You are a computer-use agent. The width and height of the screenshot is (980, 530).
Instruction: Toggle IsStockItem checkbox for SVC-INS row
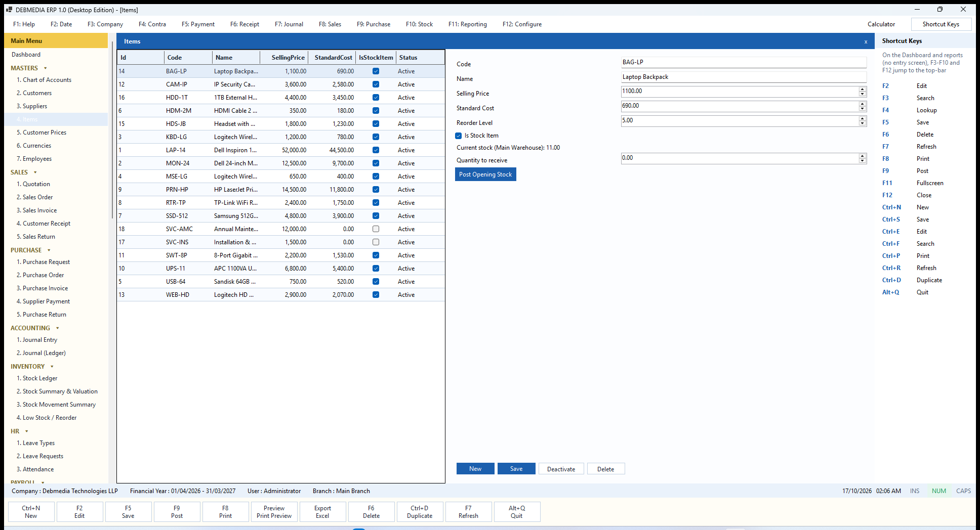click(376, 242)
